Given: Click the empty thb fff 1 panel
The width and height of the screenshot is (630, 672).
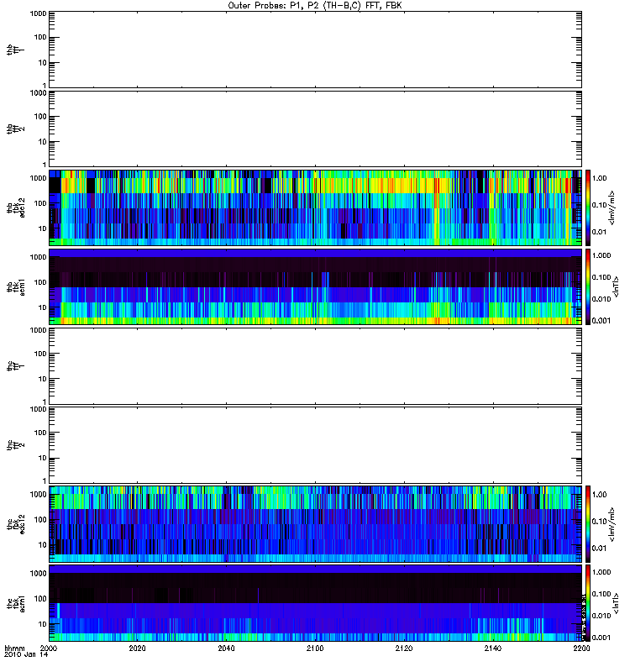Looking at the screenshot, I should [x=315, y=50].
